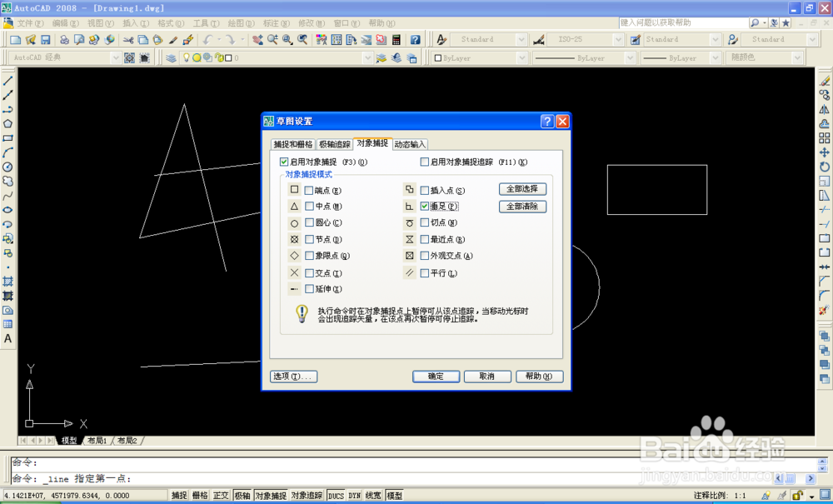Image resolution: width=833 pixels, height=504 pixels.
Task: Select the Array modify tool
Action: point(825,138)
